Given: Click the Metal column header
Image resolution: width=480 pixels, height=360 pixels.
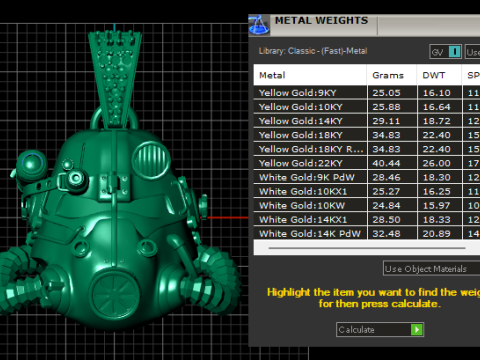Looking at the screenshot, I should click(310, 75).
